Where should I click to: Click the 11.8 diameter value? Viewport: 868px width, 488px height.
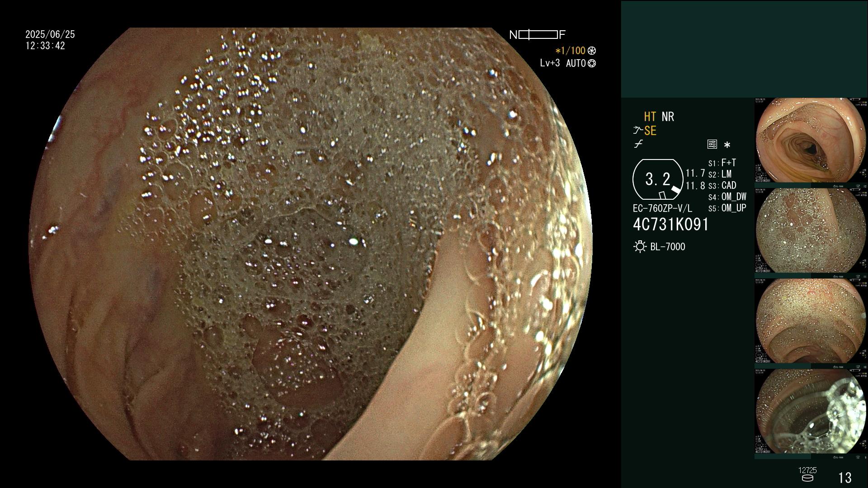695,186
